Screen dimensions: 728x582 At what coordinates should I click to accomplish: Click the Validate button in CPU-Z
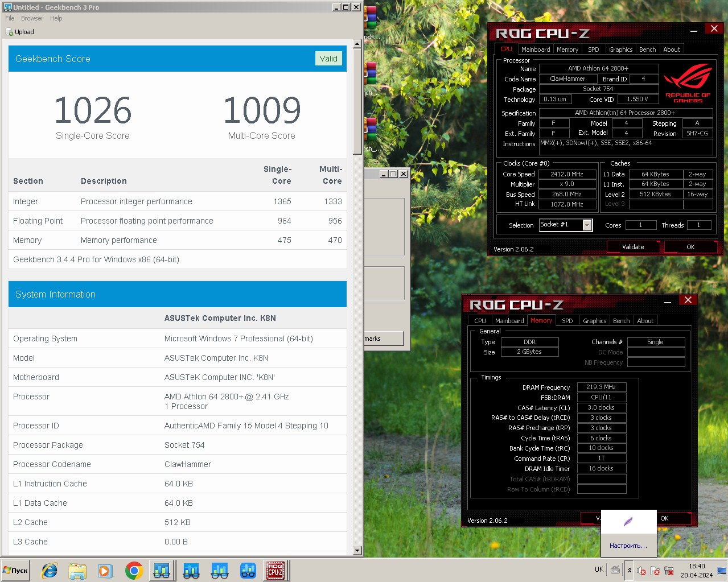633,247
